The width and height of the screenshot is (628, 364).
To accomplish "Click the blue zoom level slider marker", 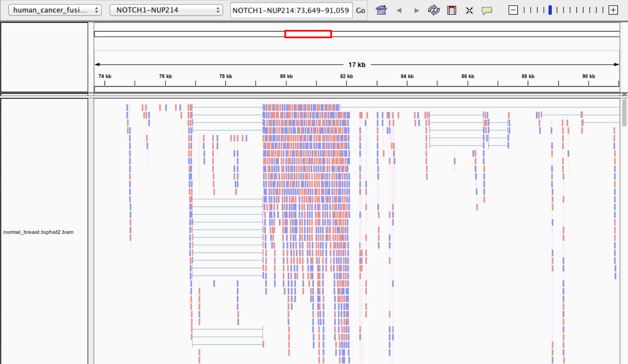I will [550, 10].
